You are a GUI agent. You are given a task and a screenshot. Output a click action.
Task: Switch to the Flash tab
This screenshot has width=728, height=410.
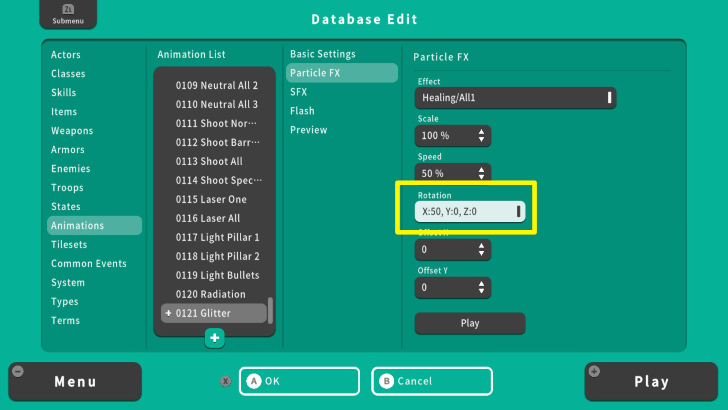point(302,111)
